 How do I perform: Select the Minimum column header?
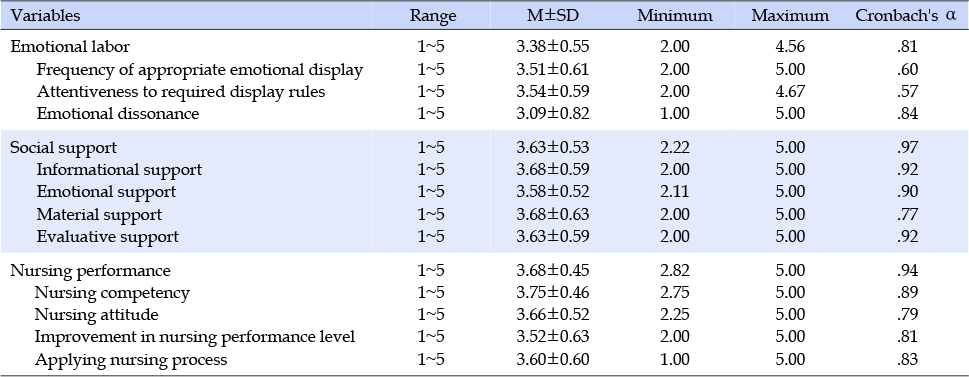point(675,16)
